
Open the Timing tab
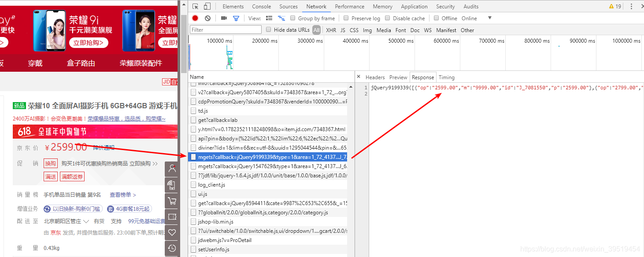(446, 77)
